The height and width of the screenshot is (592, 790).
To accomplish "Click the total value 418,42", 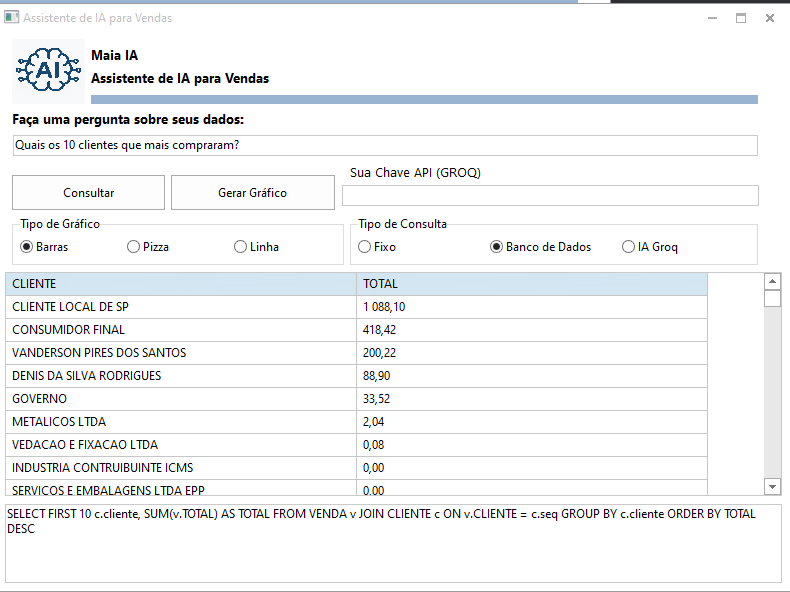I will [379, 330].
